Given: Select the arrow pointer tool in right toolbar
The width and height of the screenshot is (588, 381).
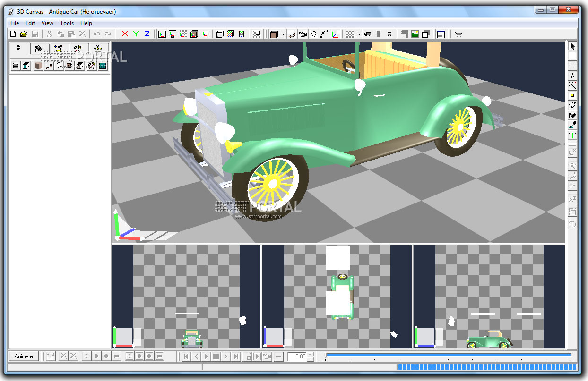Looking at the screenshot, I should (x=572, y=46).
